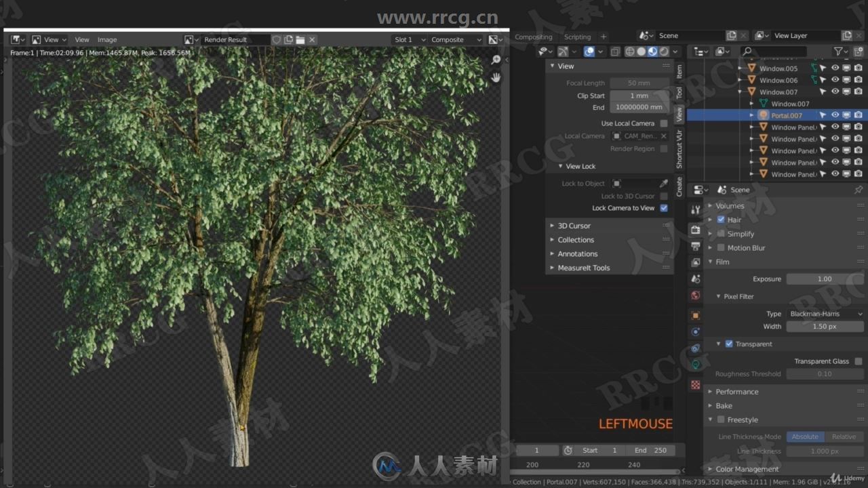Add a new workspace with plus button
The height and width of the screenshot is (488, 868).
pyautogui.click(x=604, y=37)
